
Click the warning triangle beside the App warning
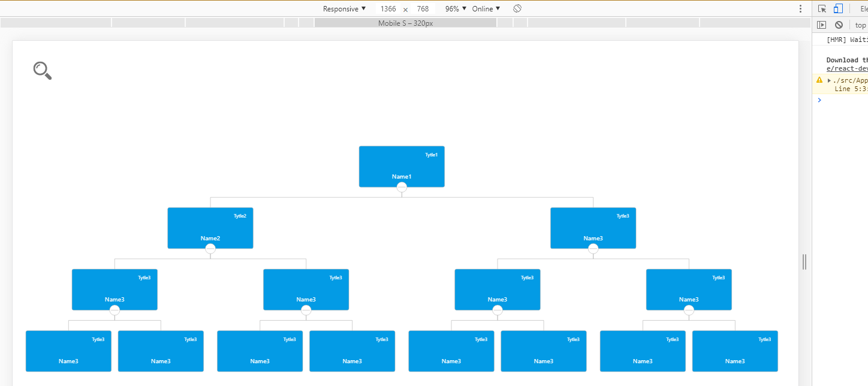(819, 80)
